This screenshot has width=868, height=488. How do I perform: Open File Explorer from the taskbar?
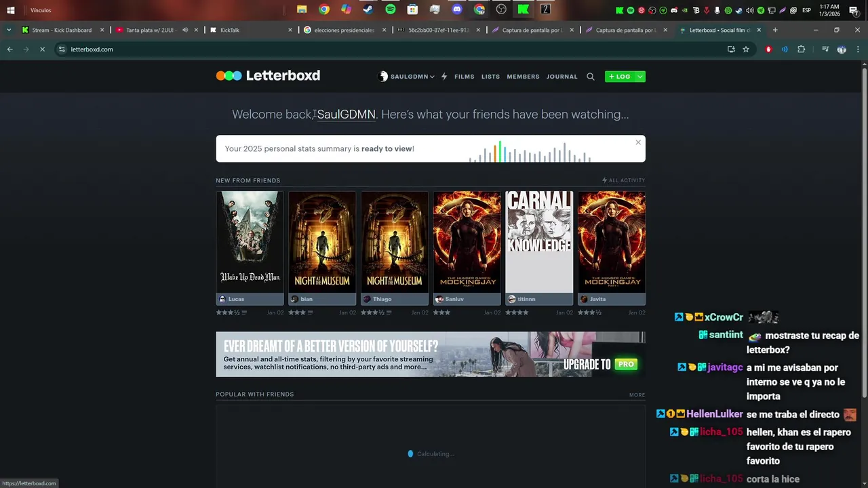[302, 9]
